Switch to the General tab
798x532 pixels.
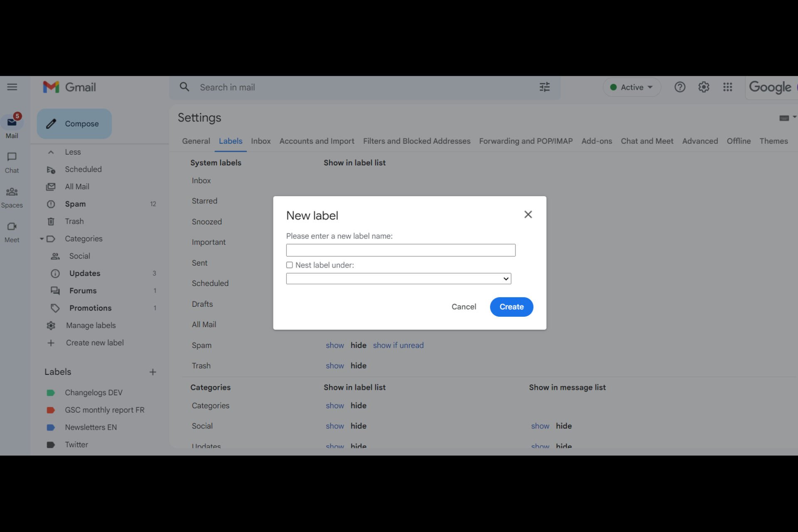coord(196,141)
